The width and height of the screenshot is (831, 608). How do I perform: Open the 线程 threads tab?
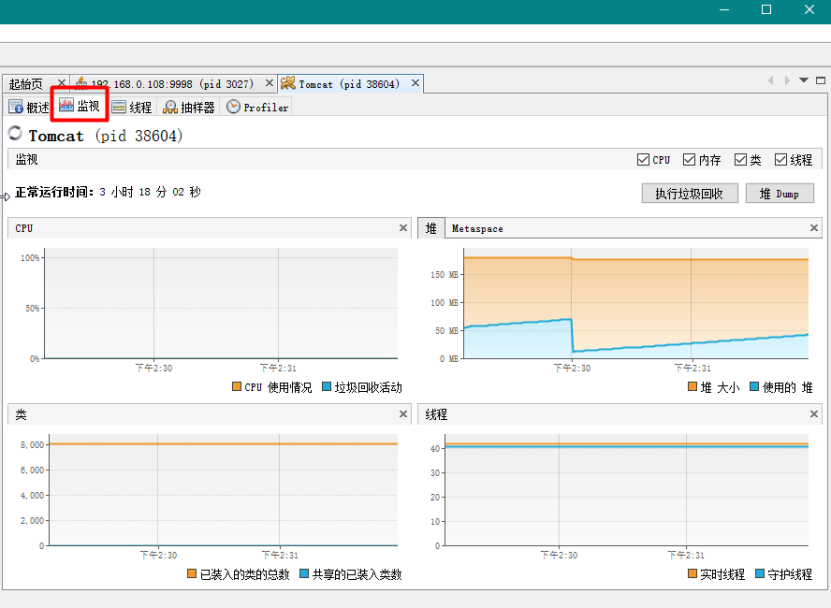[x=132, y=107]
